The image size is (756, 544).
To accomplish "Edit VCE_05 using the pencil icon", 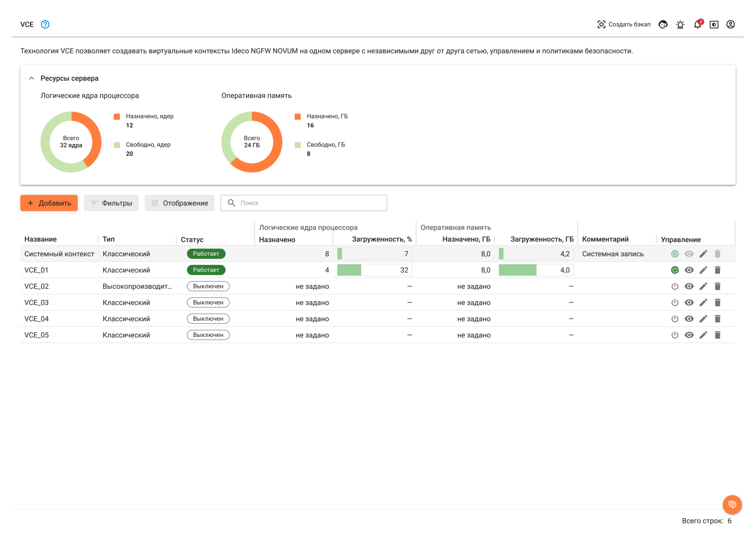I will pos(703,335).
